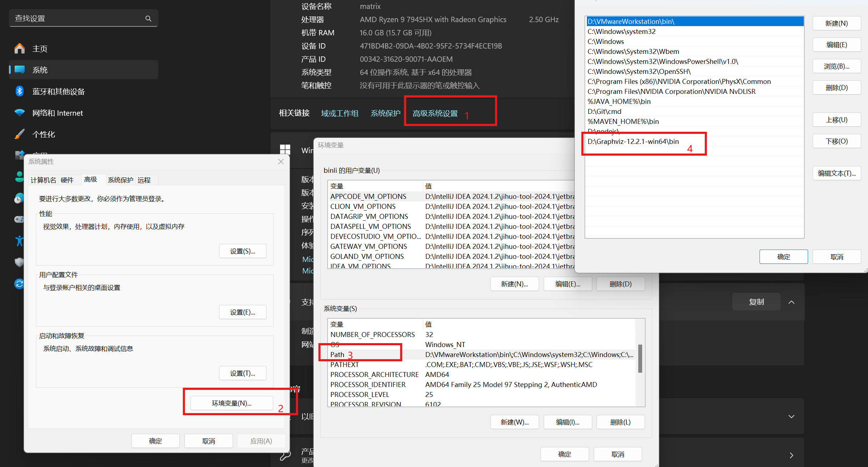Select D:\Git\cmd path entry
The image size is (868, 467).
[x=695, y=111]
